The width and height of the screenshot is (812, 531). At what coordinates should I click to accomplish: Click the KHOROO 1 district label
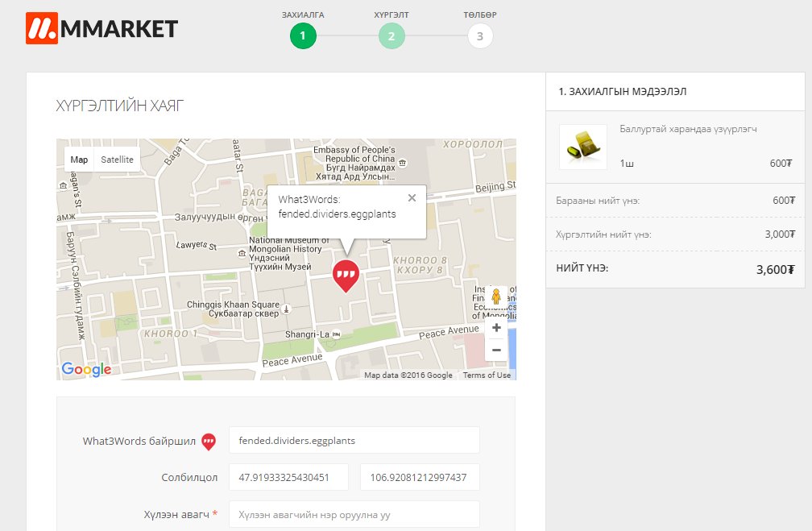point(171,334)
